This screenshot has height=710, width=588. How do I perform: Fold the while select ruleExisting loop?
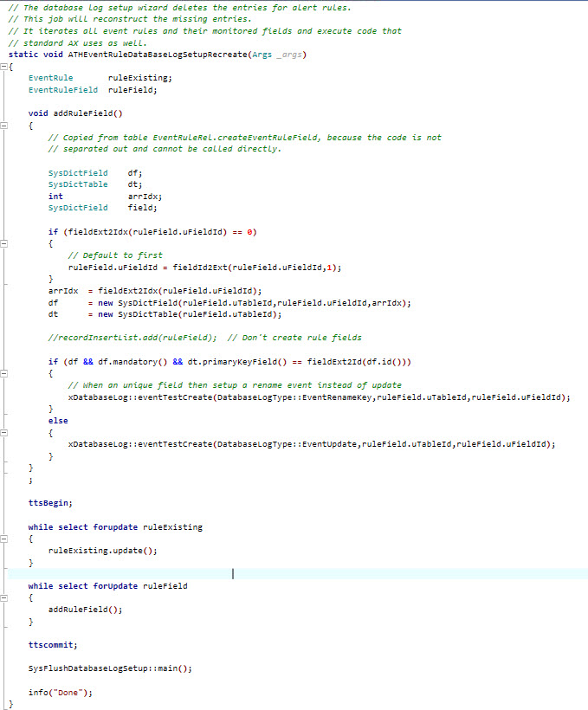tap(4, 538)
